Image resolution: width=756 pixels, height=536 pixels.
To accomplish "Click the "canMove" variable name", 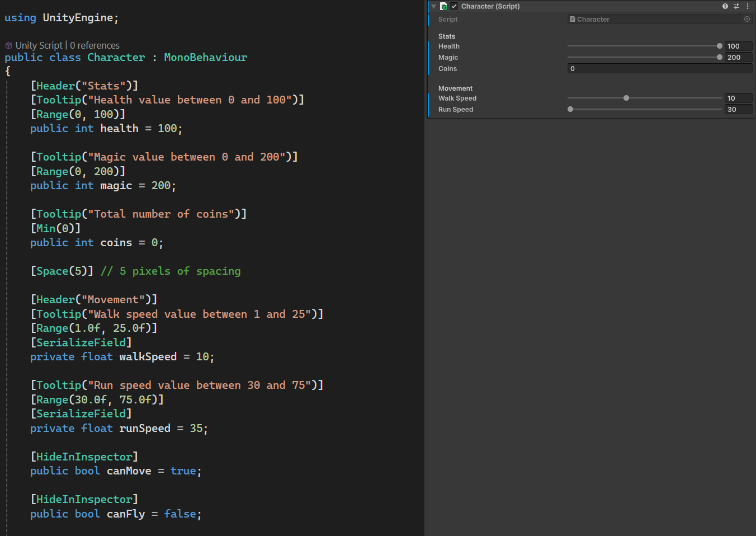I will (129, 471).
